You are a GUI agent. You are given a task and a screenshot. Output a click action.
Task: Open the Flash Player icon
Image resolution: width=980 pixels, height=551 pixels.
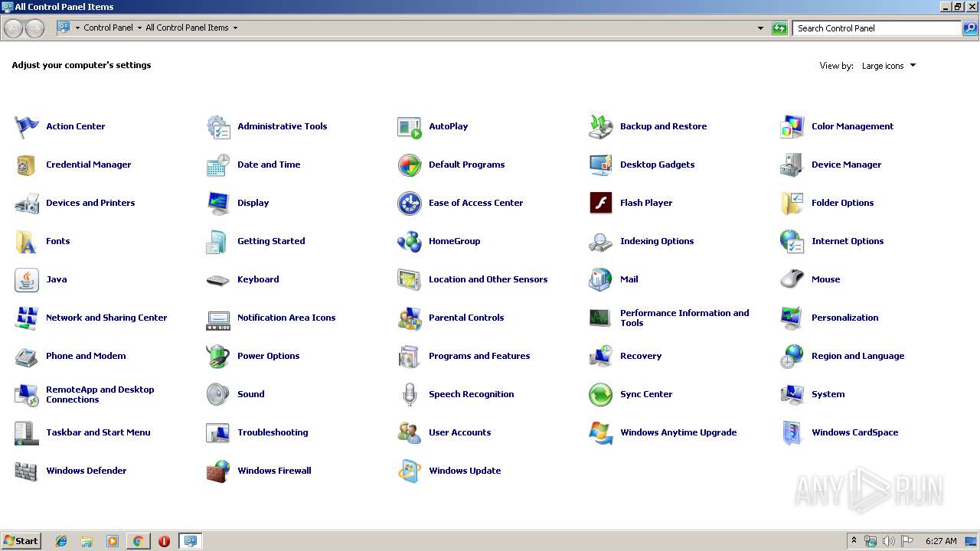(x=601, y=203)
